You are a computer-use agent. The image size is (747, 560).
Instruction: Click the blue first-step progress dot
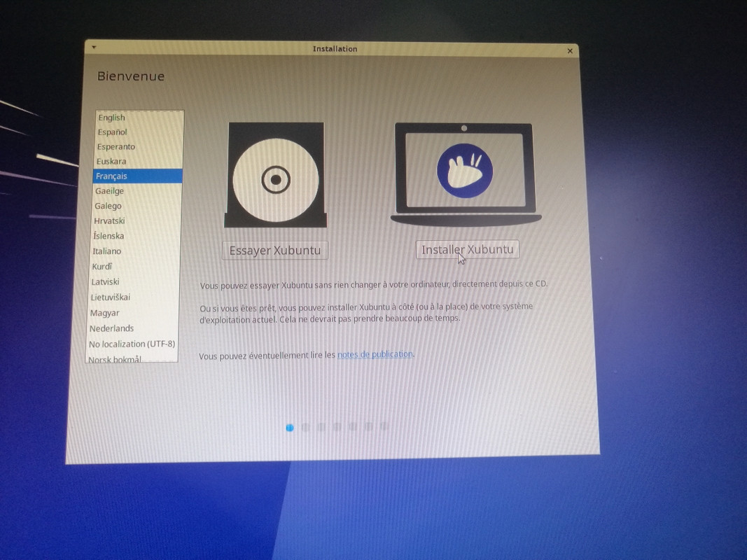coord(290,428)
